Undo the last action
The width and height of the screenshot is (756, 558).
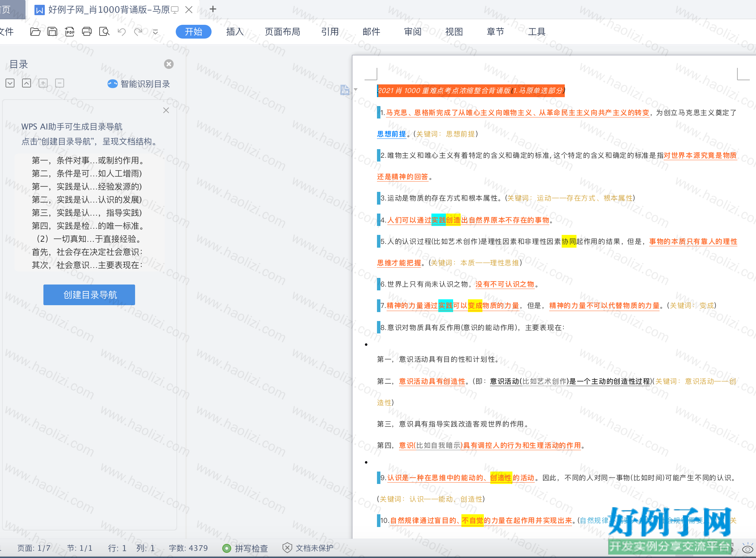(122, 32)
